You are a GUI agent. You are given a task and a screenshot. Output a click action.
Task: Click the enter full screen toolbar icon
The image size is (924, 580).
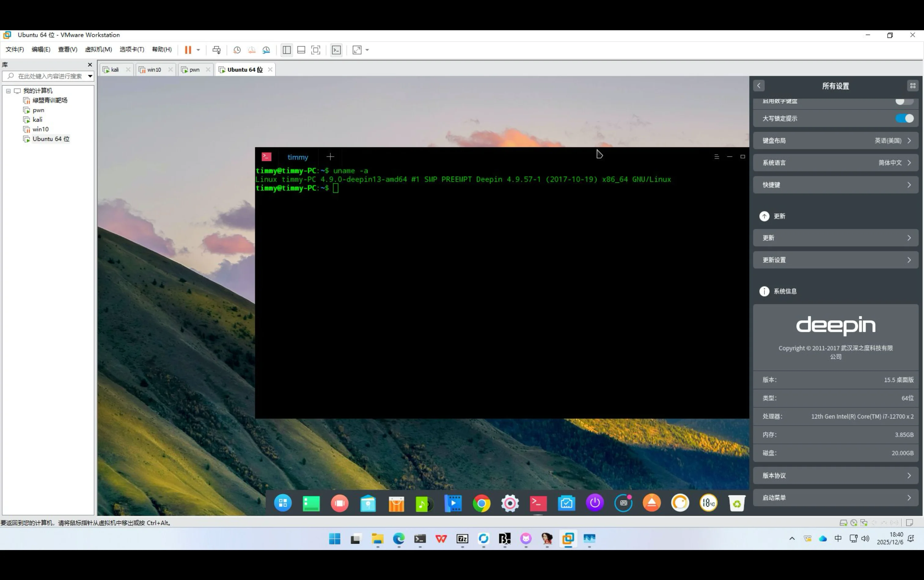(316, 50)
